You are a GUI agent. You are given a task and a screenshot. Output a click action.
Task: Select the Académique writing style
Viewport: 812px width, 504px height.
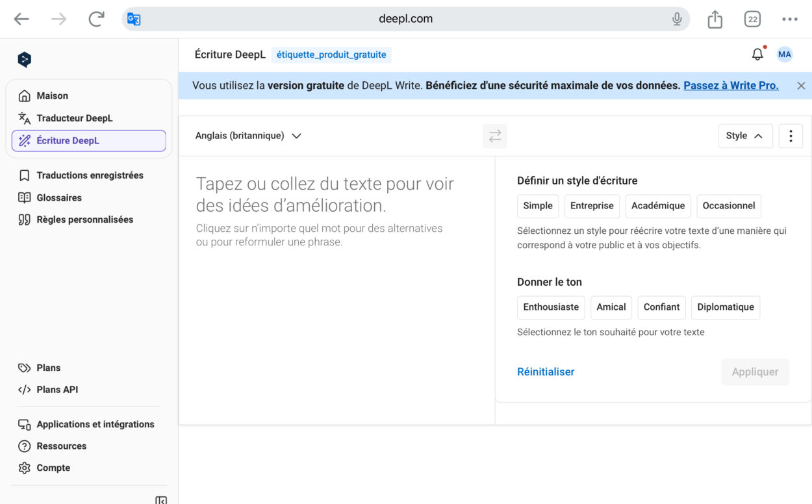[658, 206]
